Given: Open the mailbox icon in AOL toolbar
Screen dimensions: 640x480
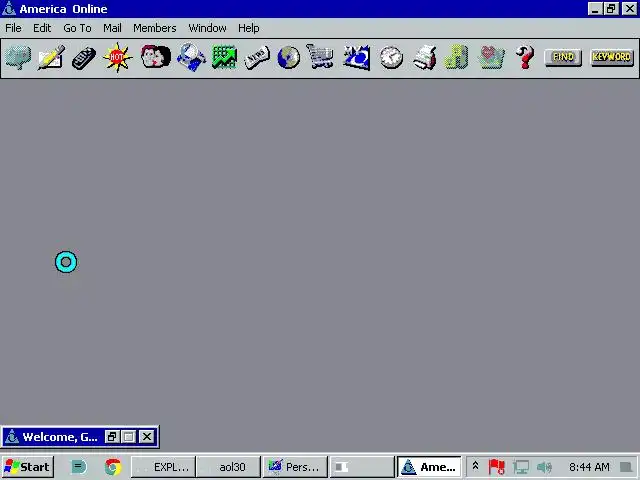Looking at the screenshot, I should pyautogui.click(x=18, y=58).
